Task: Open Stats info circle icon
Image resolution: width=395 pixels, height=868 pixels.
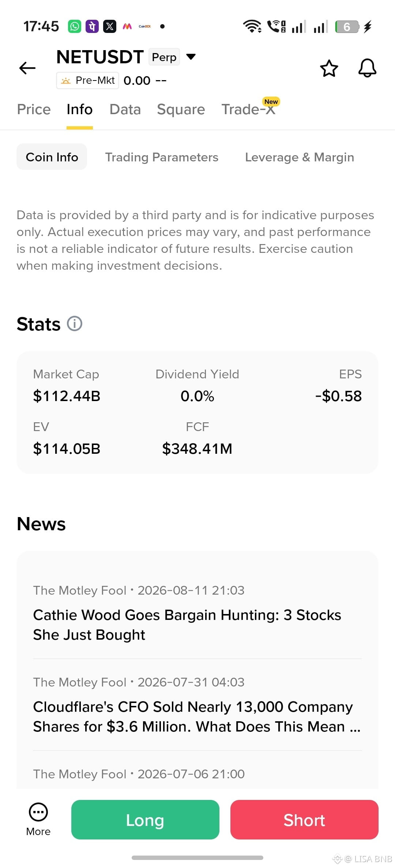Action: 75,324
